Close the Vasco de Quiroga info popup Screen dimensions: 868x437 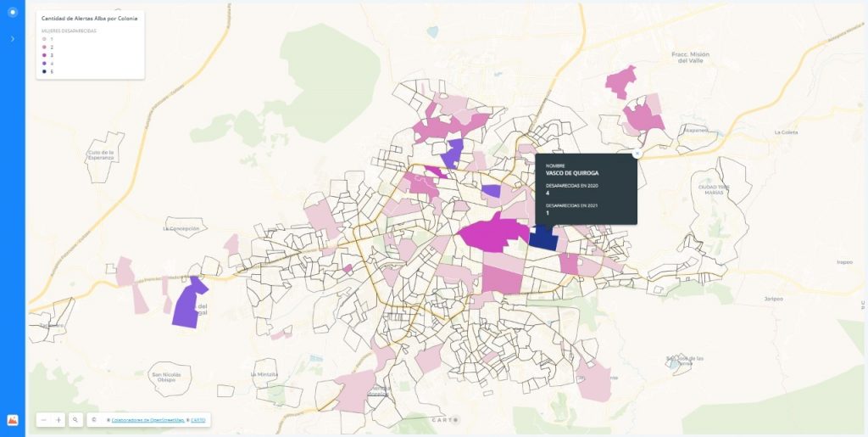[637, 154]
